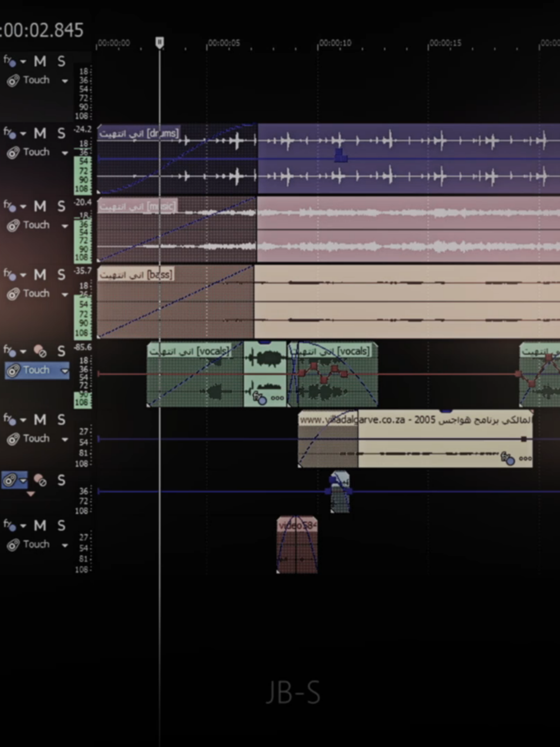Image resolution: width=560 pixels, height=747 pixels.
Task: Open track FX on the vocals track
Action: click(9, 351)
